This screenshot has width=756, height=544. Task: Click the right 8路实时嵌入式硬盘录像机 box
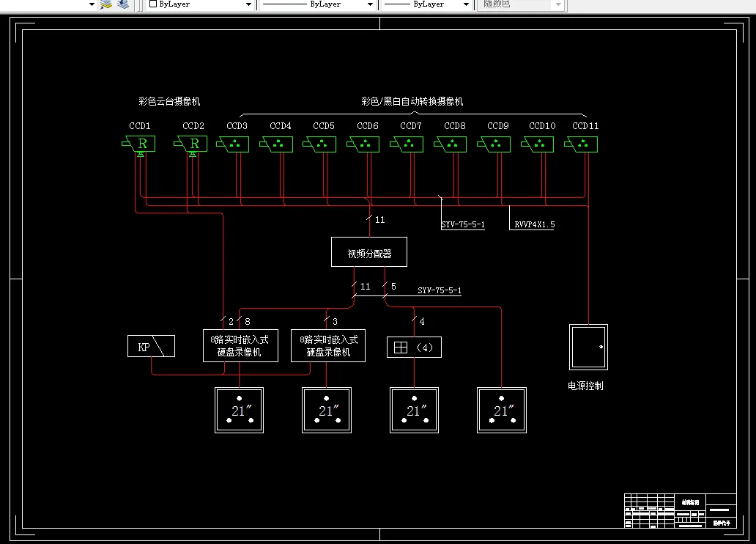coord(328,345)
